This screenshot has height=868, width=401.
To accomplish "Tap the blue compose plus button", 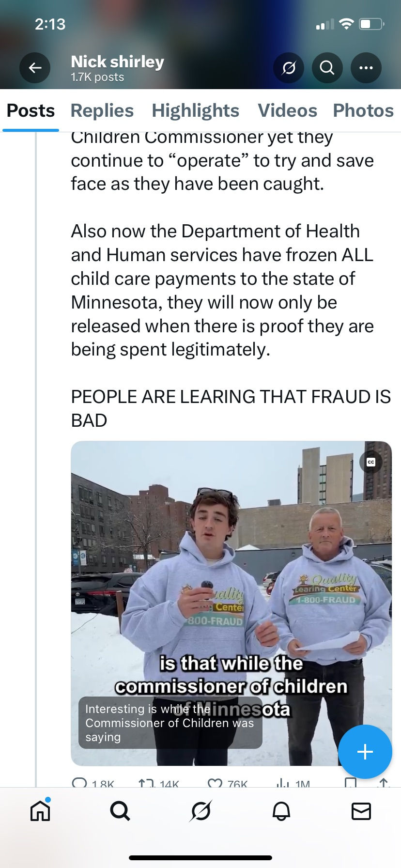I will 365,751.
